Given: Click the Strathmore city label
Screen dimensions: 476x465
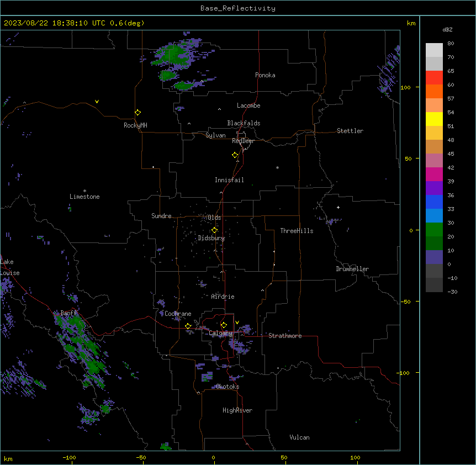Looking at the screenshot, I should [x=285, y=336].
